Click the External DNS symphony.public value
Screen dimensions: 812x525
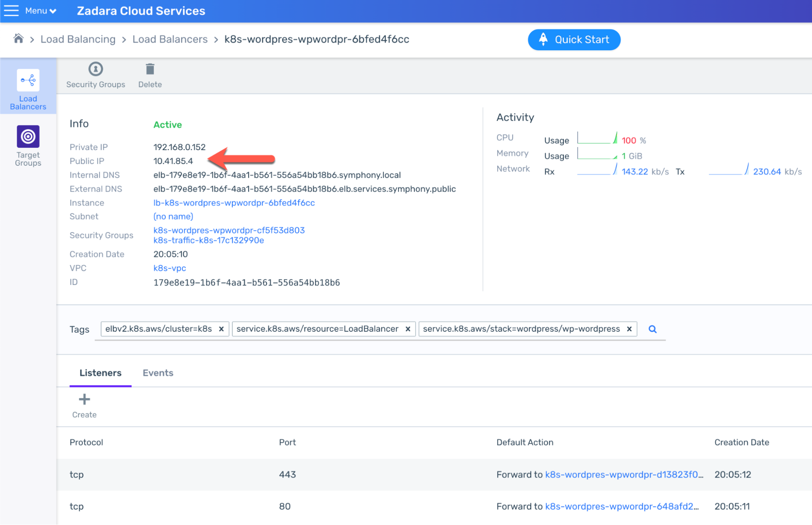click(x=304, y=189)
